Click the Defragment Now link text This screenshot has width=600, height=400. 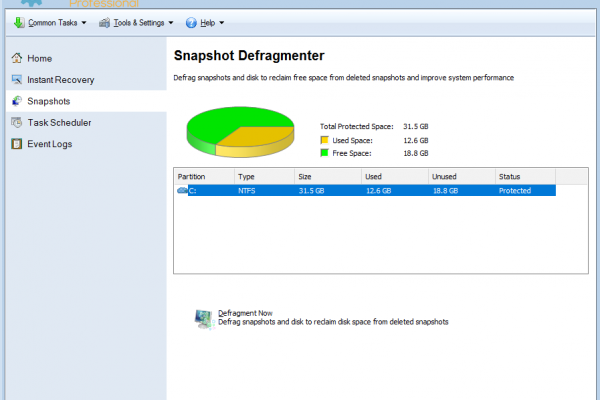point(245,313)
